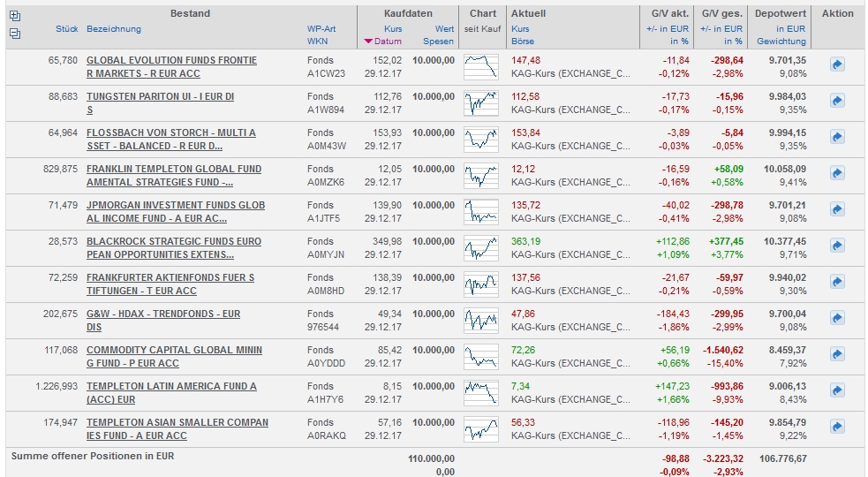View chart thumbnail for Frankfurter Aktienfonds
The width and height of the screenshot is (868, 477).
481,284
